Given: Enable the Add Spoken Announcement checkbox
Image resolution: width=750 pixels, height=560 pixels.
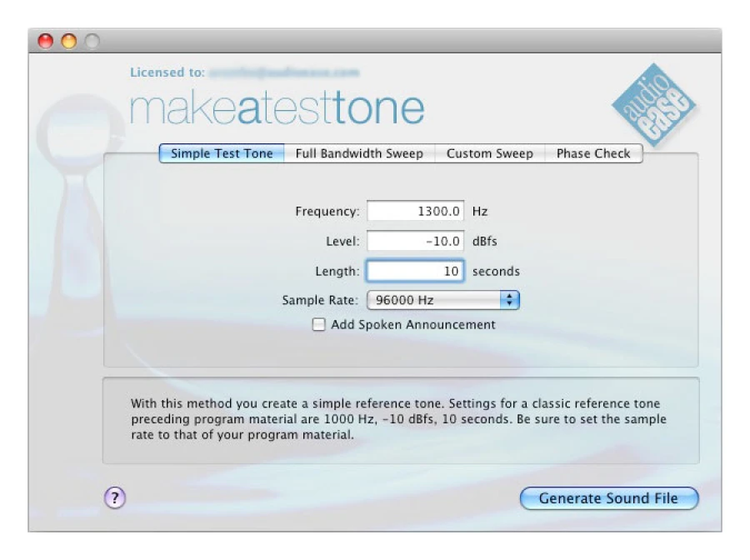Looking at the screenshot, I should pos(318,325).
